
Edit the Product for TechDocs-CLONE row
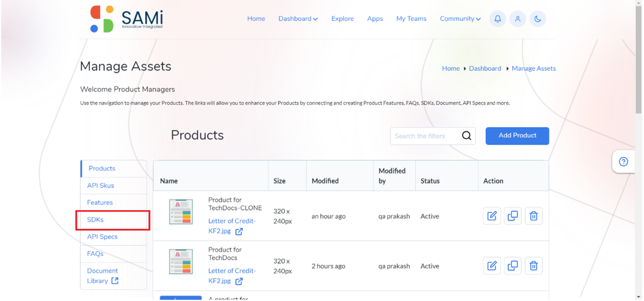[x=491, y=216]
